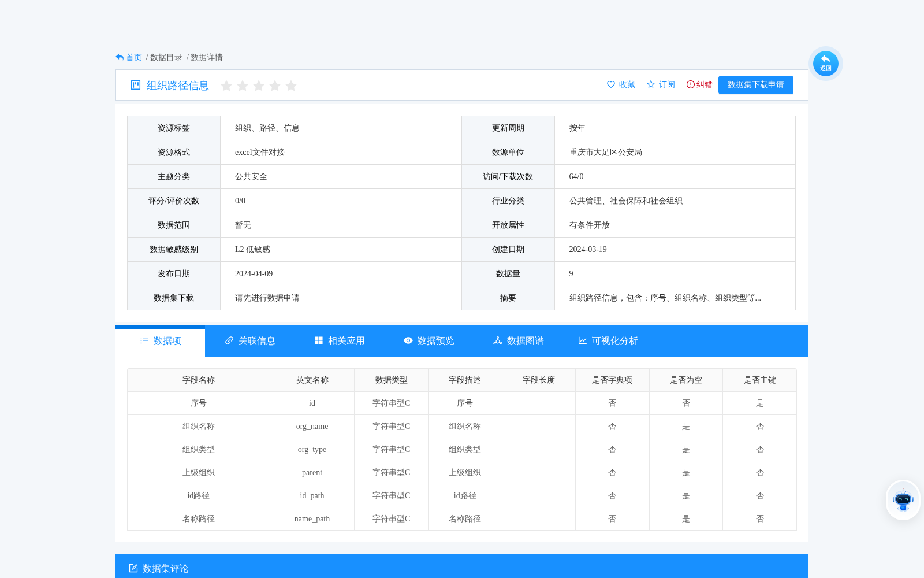Click the 是否主键 column header
Screen dimensions: 924x578
point(760,380)
